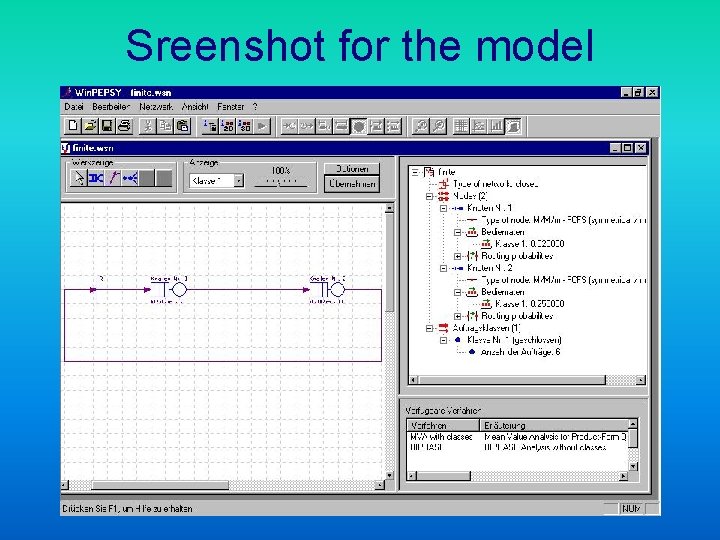Select the blue node tool in Werkzeuge
720x540 pixels.
96,178
